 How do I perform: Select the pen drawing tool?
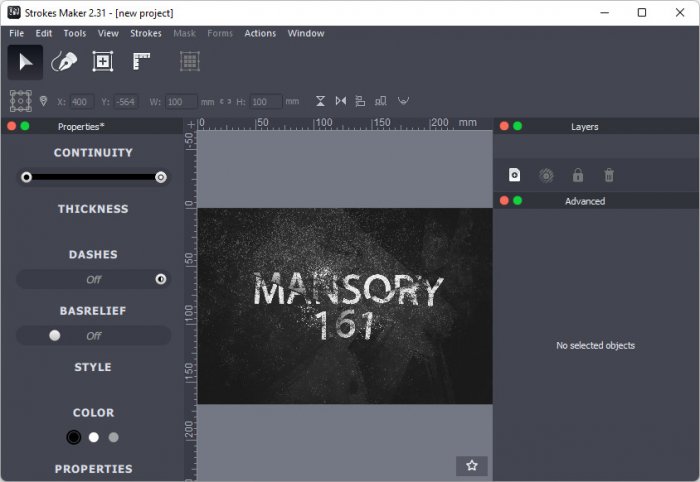64,62
